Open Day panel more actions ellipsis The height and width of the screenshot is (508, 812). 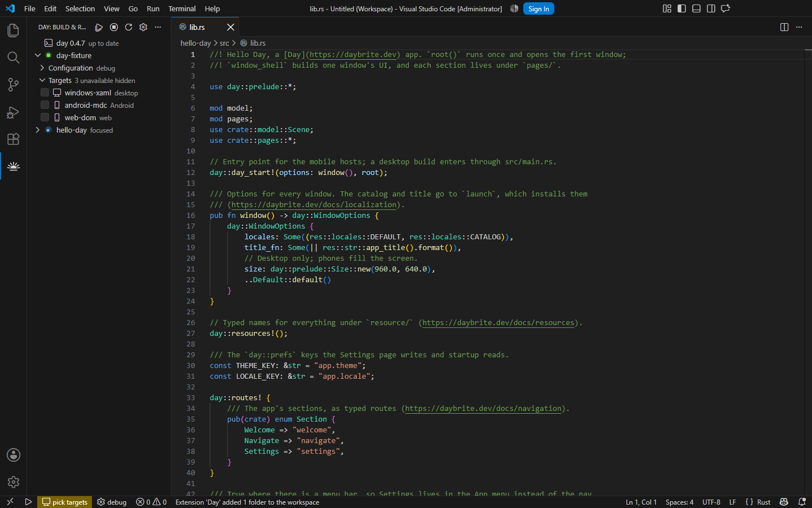tap(158, 27)
